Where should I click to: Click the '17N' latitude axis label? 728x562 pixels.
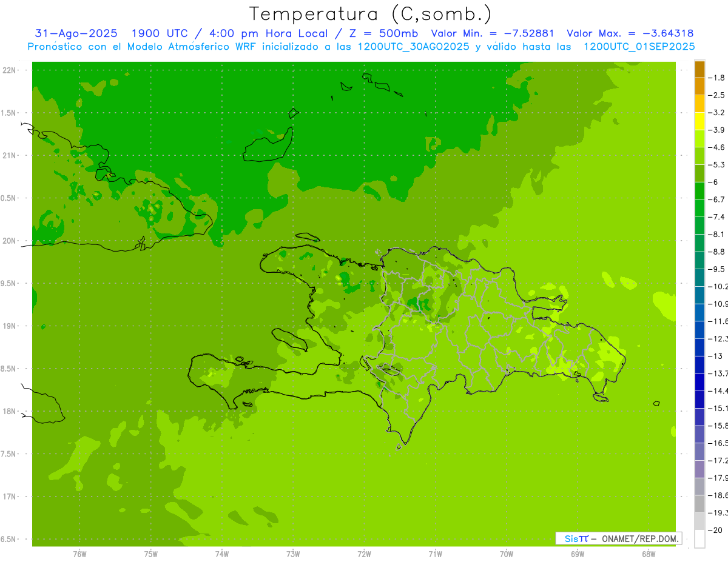pyautogui.click(x=10, y=497)
